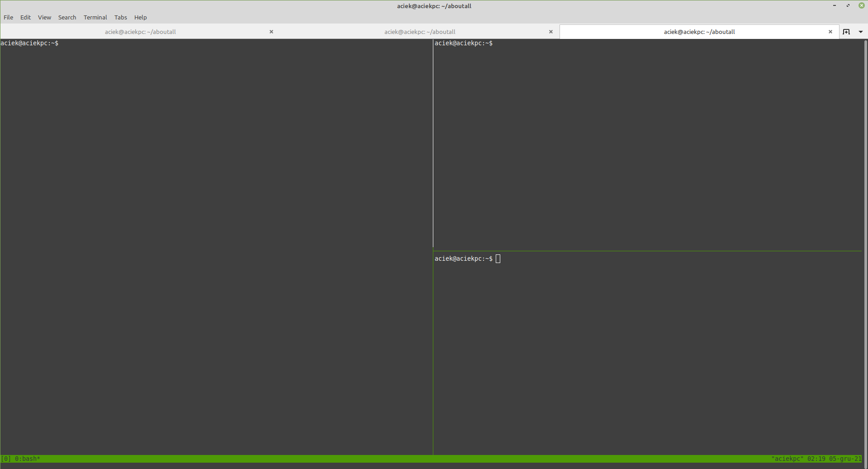Open the Search menu
Image resolution: width=868 pixels, height=469 pixels.
(67, 17)
